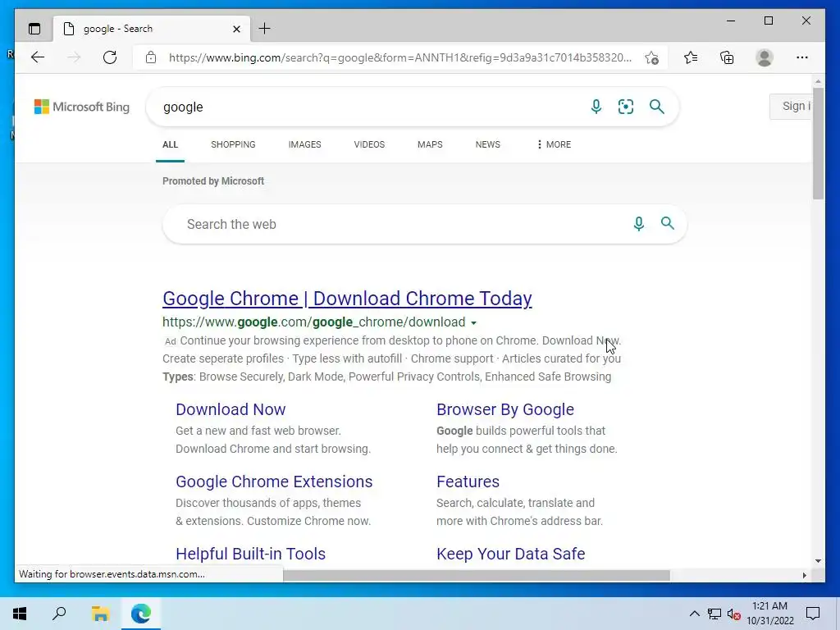The height and width of the screenshot is (630, 840).
Task: Open the Features link
Action: (x=468, y=482)
